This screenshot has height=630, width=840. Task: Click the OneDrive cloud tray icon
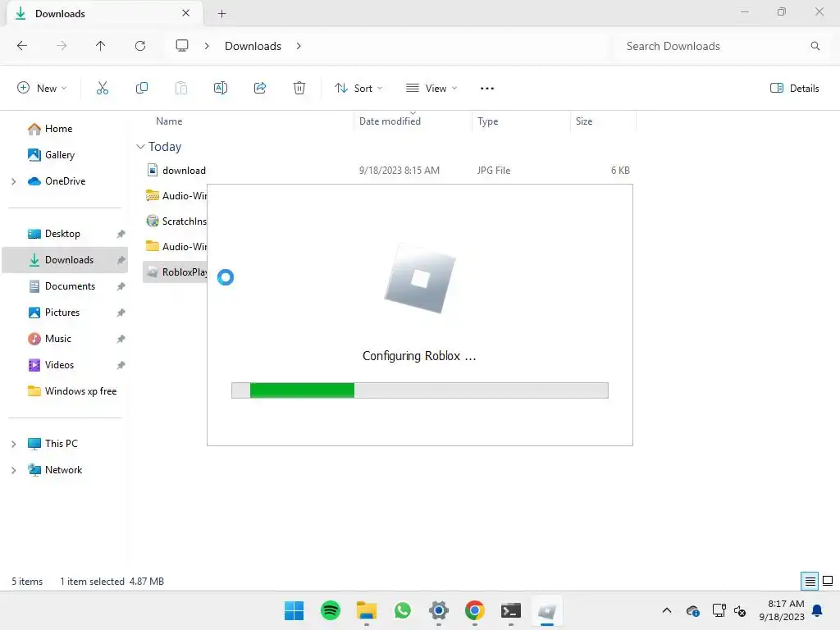[x=692, y=610]
